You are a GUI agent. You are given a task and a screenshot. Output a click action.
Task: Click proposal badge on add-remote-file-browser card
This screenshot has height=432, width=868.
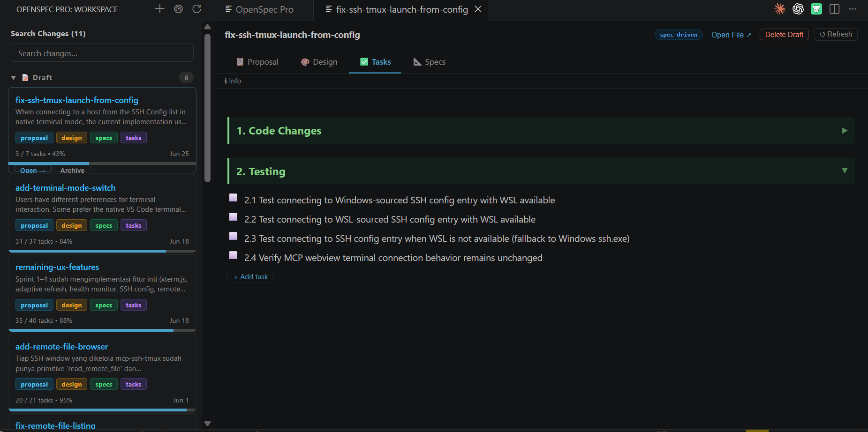pos(34,384)
